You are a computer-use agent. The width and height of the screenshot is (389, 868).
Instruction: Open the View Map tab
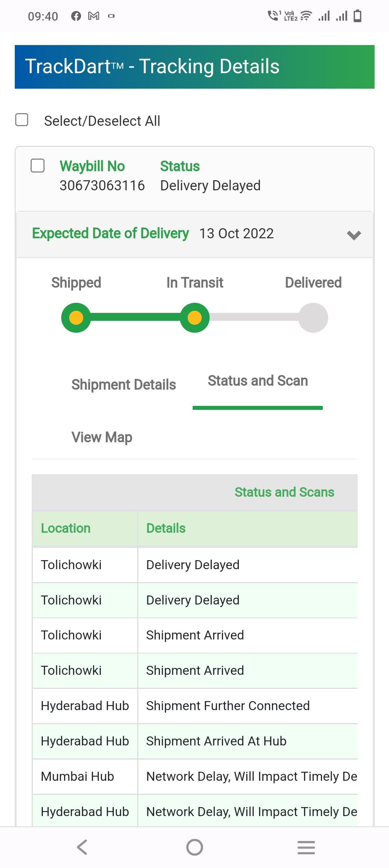click(x=102, y=437)
